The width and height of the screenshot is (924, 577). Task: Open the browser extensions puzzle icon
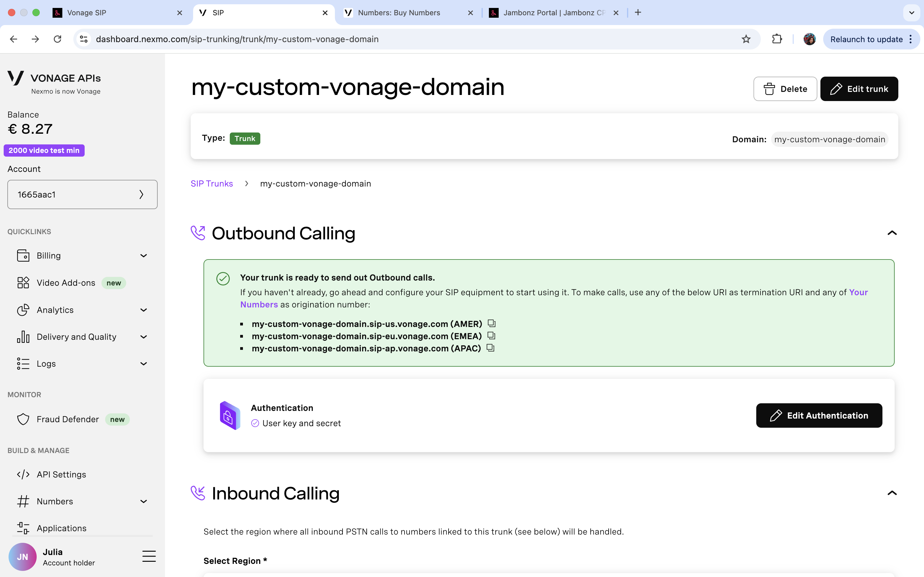pyautogui.click(x=777, y=39)
